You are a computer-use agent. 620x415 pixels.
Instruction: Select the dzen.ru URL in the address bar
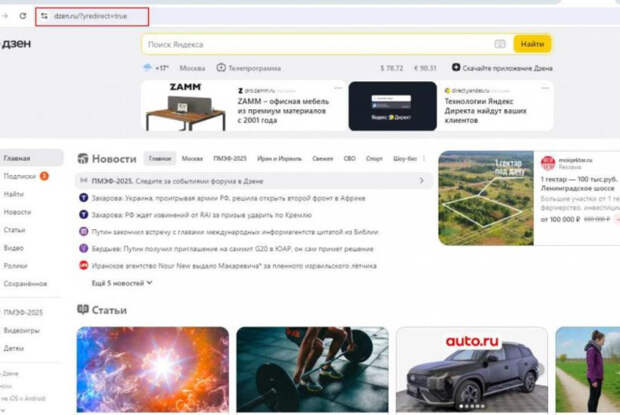coord(90,16)
